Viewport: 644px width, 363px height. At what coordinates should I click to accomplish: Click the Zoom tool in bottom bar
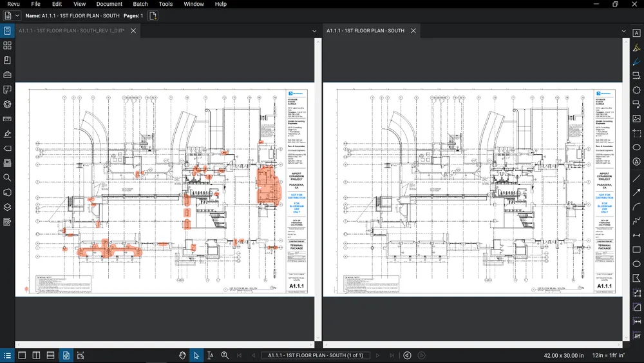pos(225,355)
